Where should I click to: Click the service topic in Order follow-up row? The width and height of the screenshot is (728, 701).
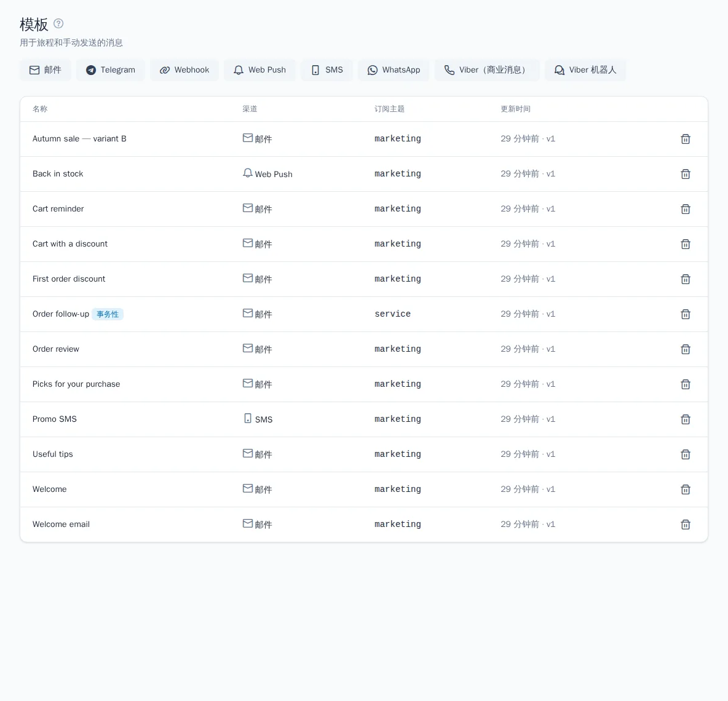(392, 314)
